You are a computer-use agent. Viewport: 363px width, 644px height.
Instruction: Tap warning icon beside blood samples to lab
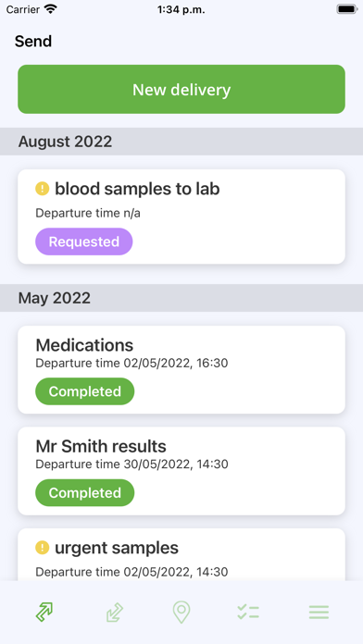tap(43, 189)
